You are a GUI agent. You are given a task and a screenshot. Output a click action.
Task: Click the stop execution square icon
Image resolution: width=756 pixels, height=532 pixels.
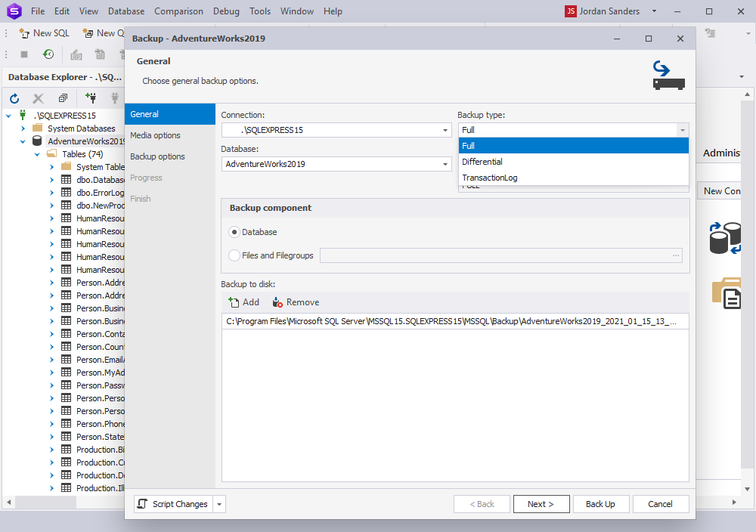click(24, 54)
